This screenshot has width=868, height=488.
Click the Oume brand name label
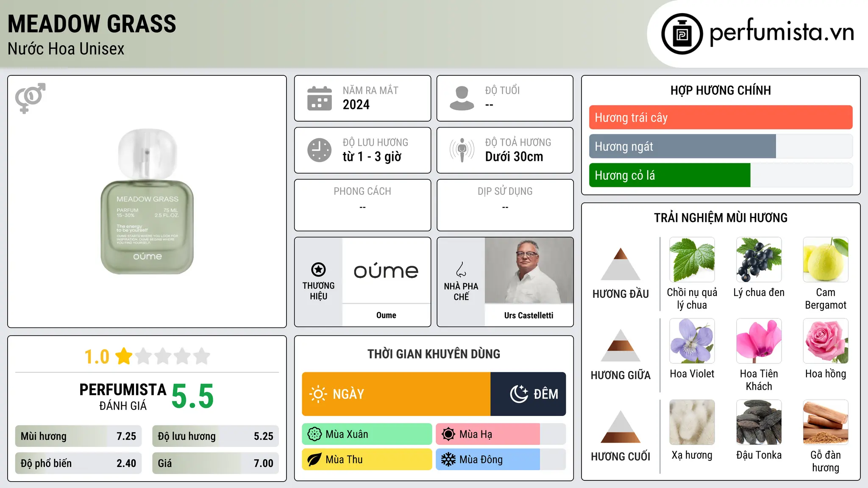tap(386, 315)
